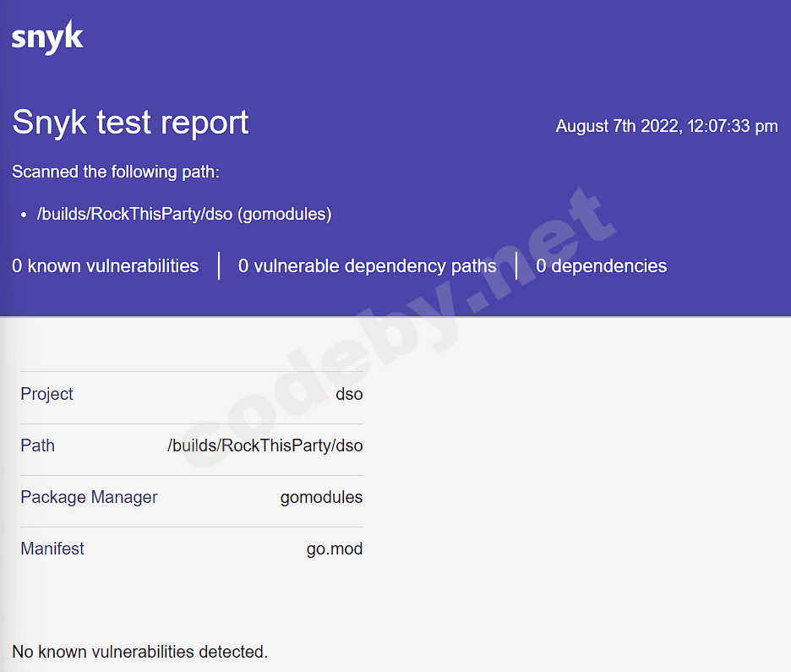Click the bullet point before the scanned path
The width and height of the screenshot is (791, 672).
coord(24,216)
